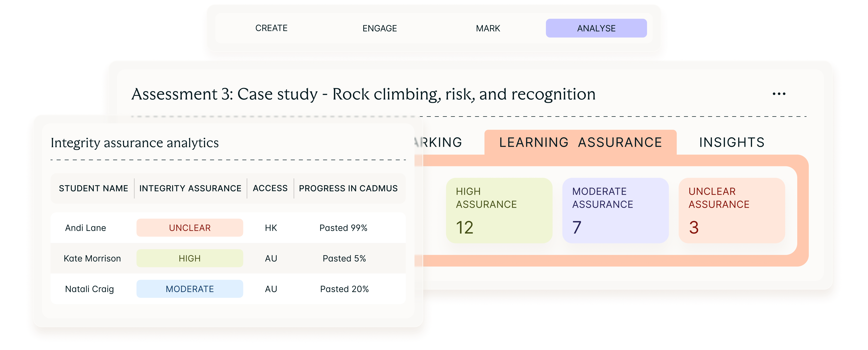
Task: Sort by STUDENT NAME column header
Action: point(93,188)
